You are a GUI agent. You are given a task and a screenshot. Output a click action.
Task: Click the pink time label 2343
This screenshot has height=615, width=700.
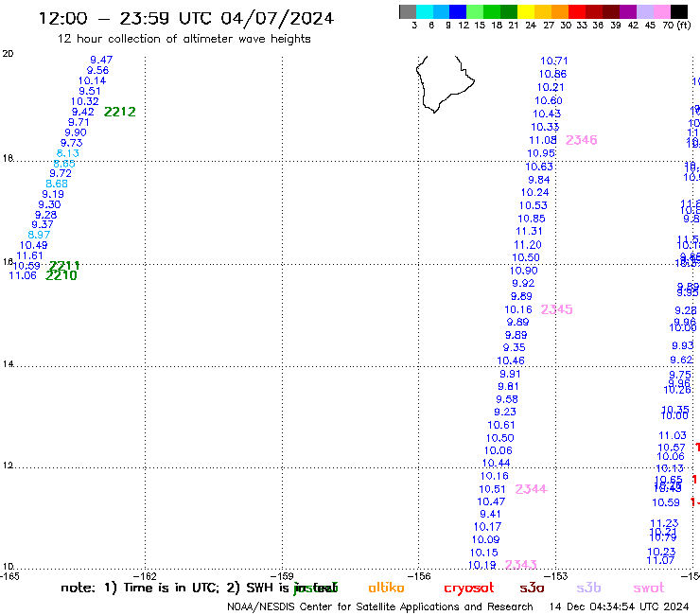(x=520, y=565)
